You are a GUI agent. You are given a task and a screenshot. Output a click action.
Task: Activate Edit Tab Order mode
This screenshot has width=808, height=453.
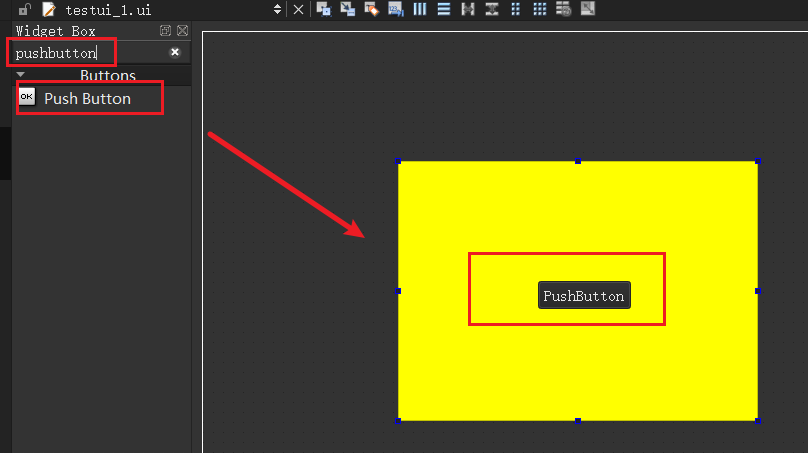(396, 9)
